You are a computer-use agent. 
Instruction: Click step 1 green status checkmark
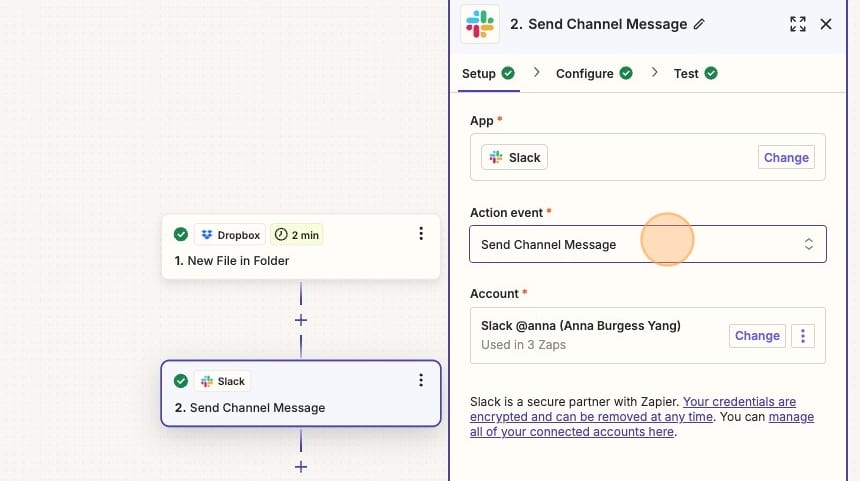(x=180, y=235)
